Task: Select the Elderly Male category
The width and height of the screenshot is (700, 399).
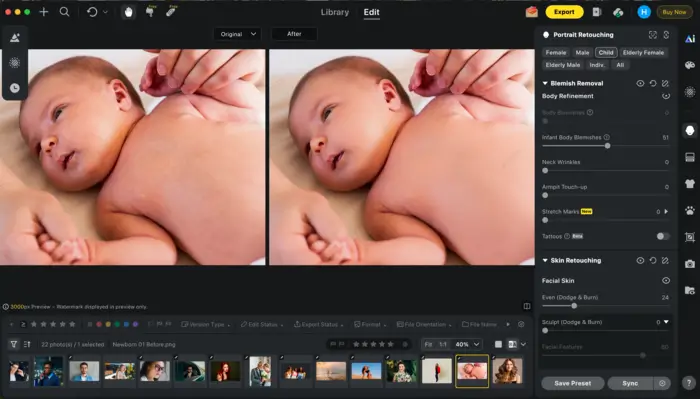Action: [562, 65]
